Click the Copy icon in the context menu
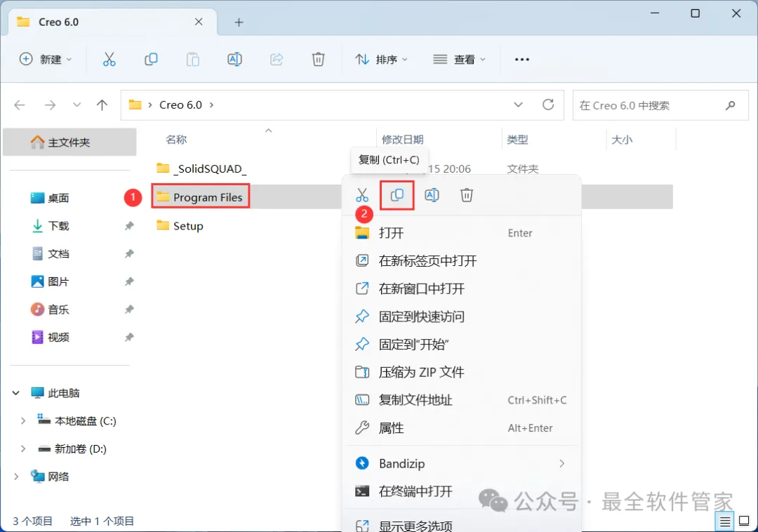 [397, 195]
